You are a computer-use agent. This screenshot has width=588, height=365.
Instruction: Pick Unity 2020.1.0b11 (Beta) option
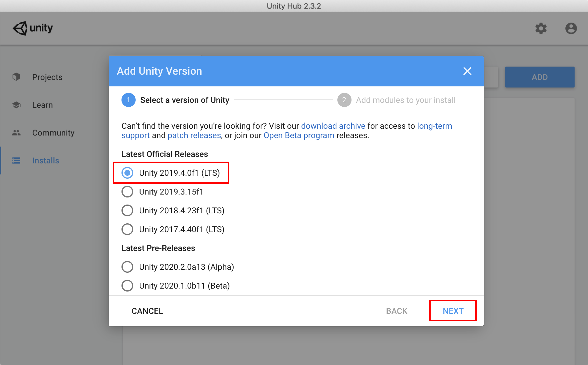tap(127, 286)
